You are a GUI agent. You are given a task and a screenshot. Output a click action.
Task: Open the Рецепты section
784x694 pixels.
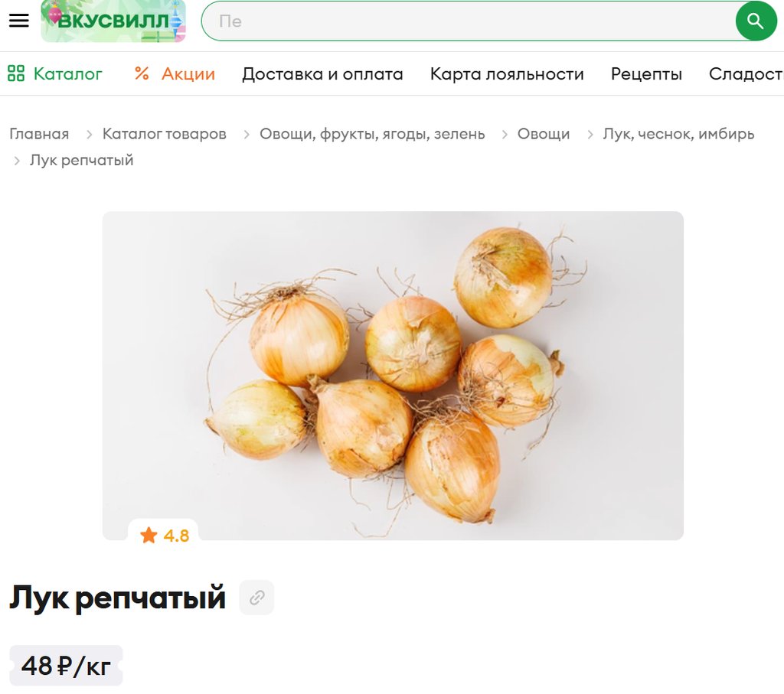tap(646, 74)
